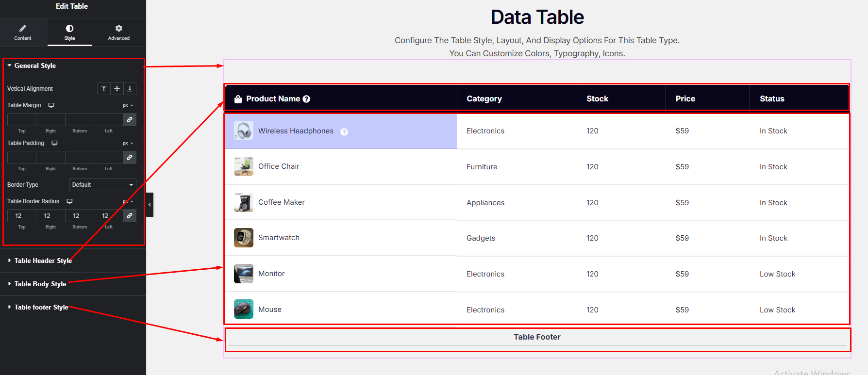Expand the Table footer Style section
The width and height of the screenshot is (868, 375).
(41, 308)
